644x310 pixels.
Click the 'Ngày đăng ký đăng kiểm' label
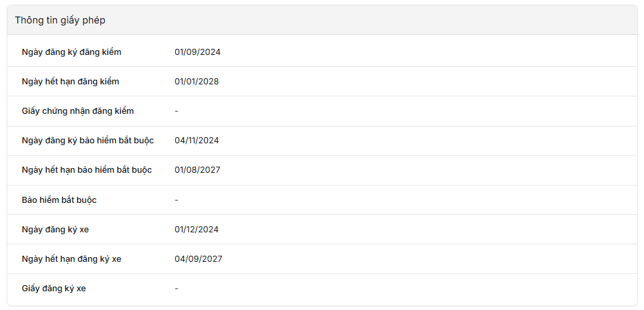tap(72, 52)
